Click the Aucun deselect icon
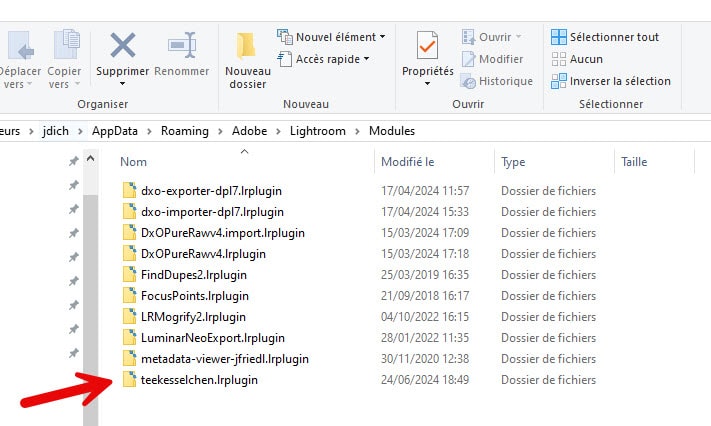The width and height of the screenshot is (711, 426). tap(559, 59)
